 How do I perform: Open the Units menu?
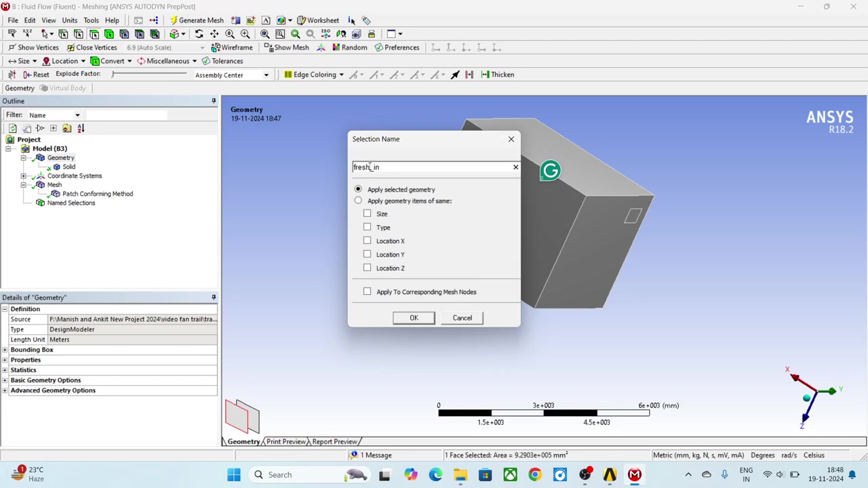69,20
